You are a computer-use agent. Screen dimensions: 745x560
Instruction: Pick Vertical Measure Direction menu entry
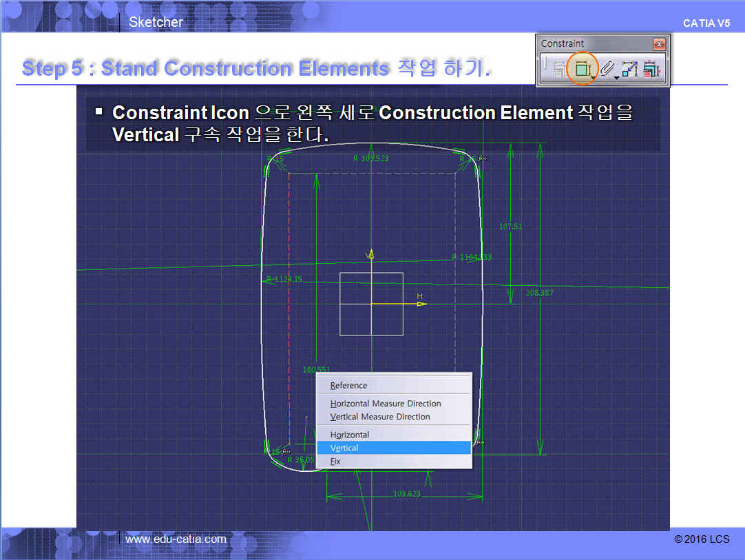tap(380, 417)
